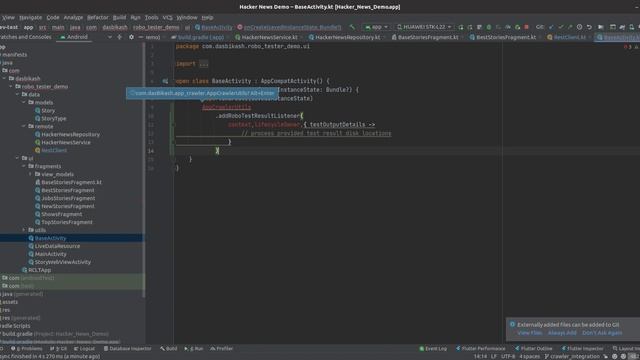Open the Analyze menu
Image resolution: width=640 pixels, height=360 pixels.
coord(73,18)
